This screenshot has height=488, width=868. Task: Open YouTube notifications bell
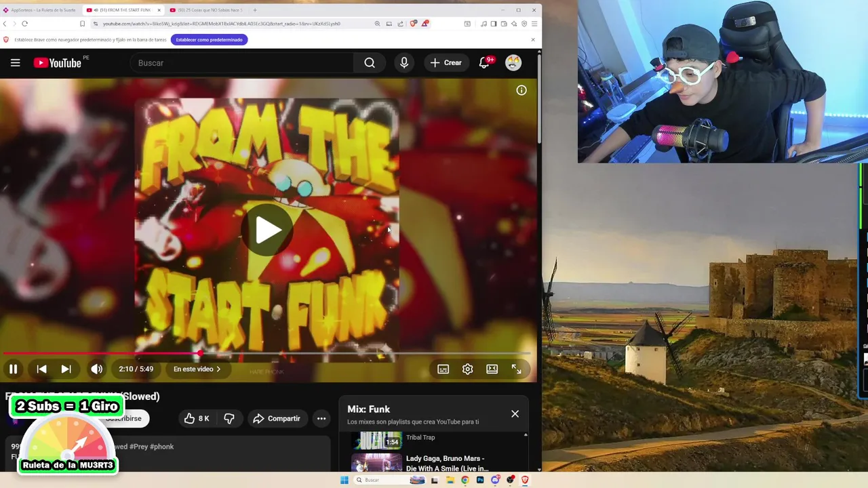tap(485, 62)
